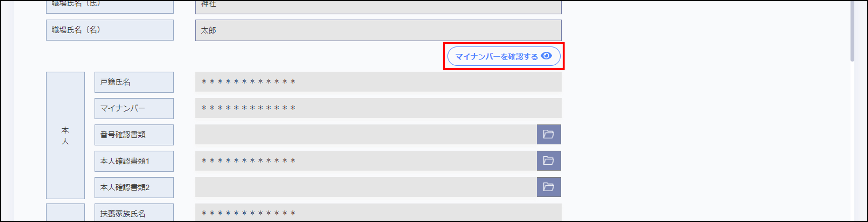Screen dimensions: 868x222
Task: Click the masked 本人確認書類1 field
Action: tap(366, 161)
